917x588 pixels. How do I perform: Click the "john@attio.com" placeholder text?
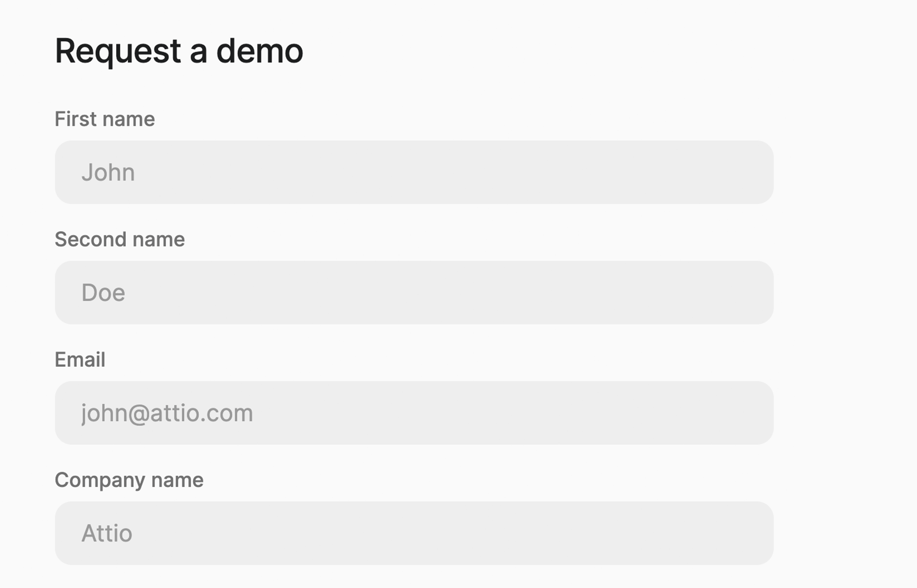[167, 413]
